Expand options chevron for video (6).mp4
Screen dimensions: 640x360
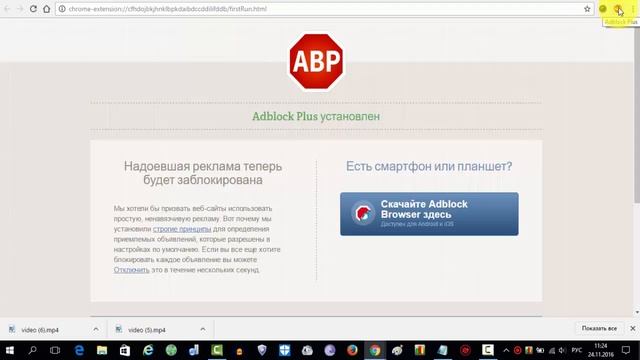[96, 329]
